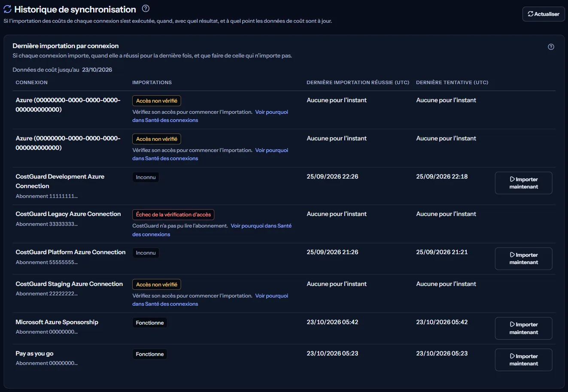This screenshot has width=568, height=392.
Task: Open help icon beside Historique de synchronisation title
Action: tap(146, 9)
